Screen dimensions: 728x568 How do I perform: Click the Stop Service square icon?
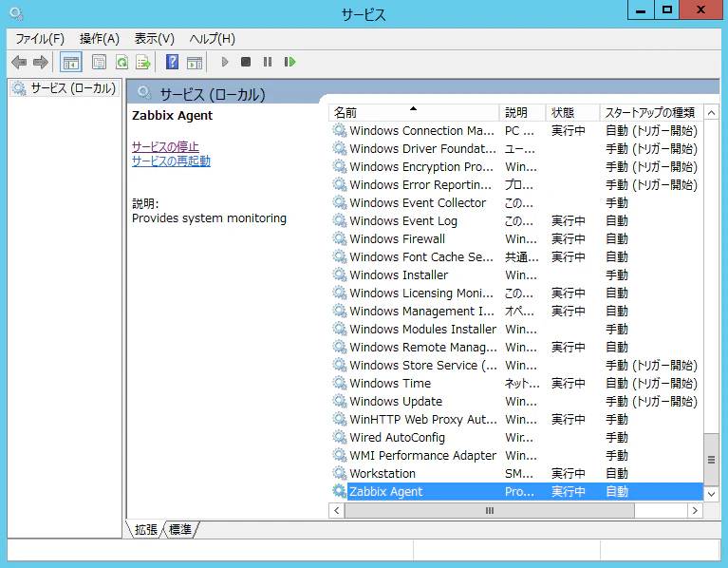246,62
